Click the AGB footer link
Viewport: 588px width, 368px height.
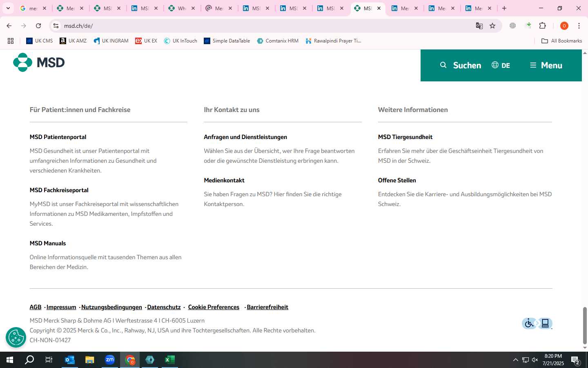pos(36,307)
